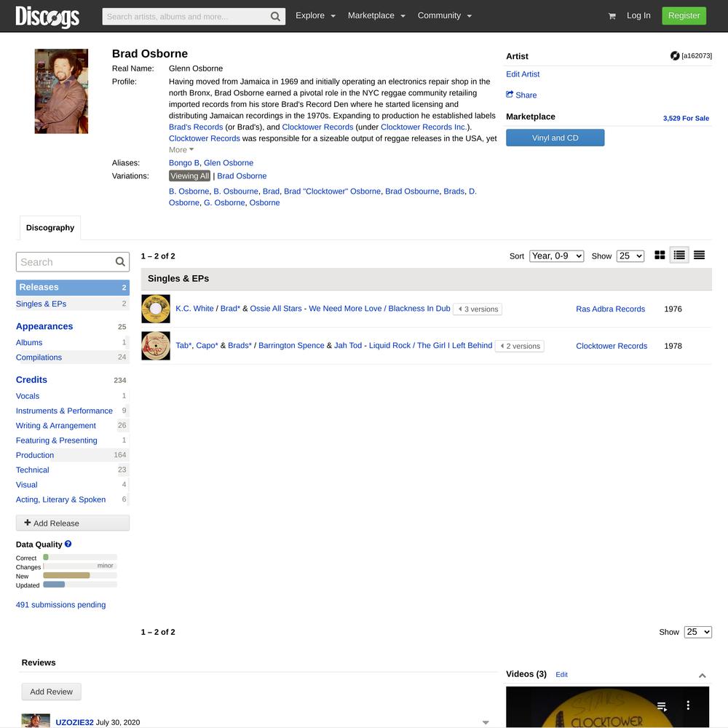The height and width of the screenshot is (728, 728).
Task: Switch to compact text-only list view
Action: [699, 255]
